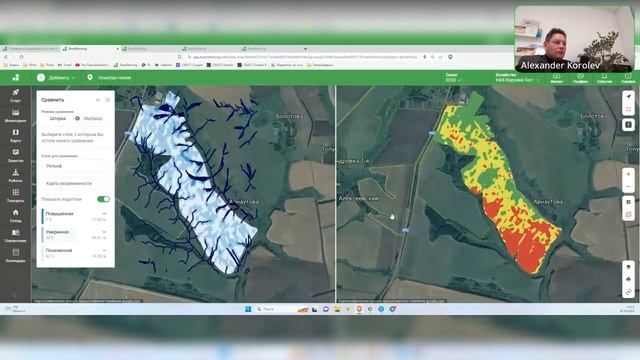Viewport: 640px width, 360px height.
Task: Open the Календарь sidebar section
Action: (16, 256)
